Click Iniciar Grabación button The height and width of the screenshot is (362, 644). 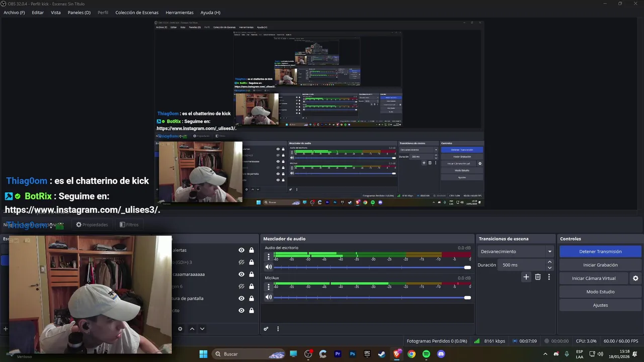(600, 265)
